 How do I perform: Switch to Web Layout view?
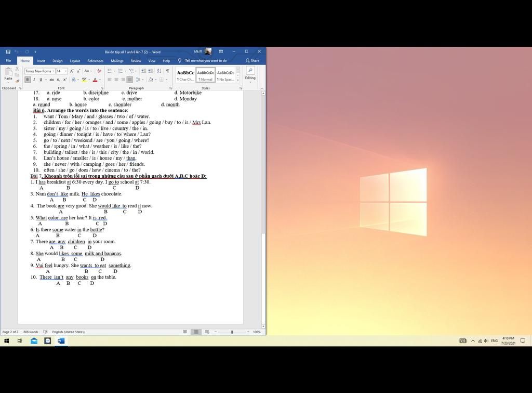(207, 332)
